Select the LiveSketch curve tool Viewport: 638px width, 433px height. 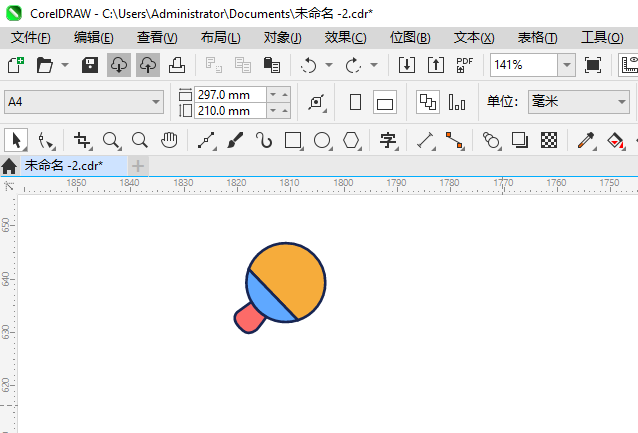click(264, 141)
